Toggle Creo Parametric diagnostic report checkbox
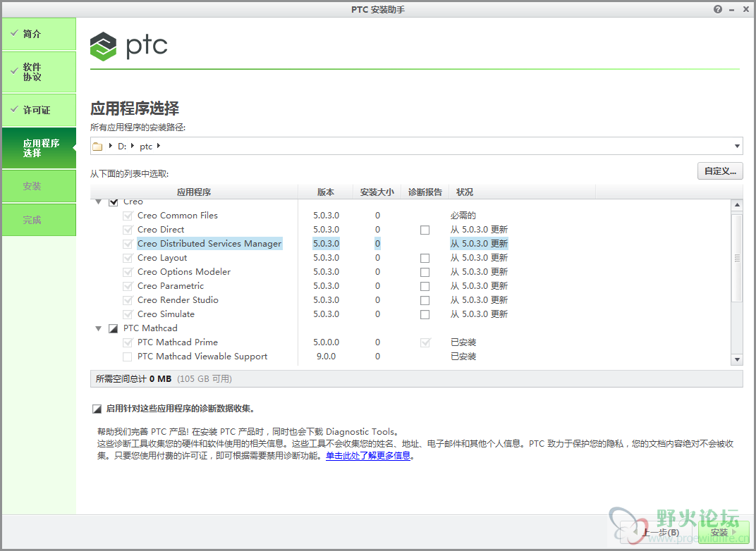 click(425, 286)
